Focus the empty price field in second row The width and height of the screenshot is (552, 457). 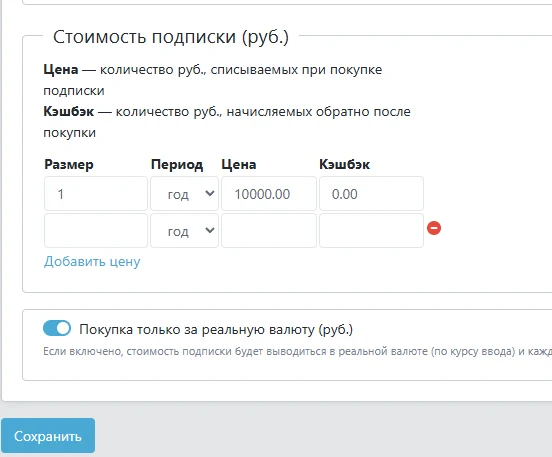pyautogui.click(x=269, y=231)
